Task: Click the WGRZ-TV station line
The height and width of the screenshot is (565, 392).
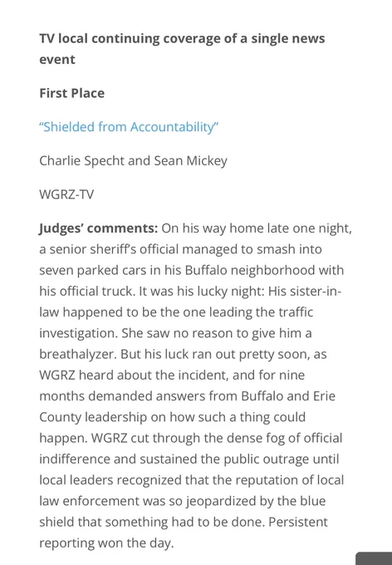Action: tap(66, 194)
